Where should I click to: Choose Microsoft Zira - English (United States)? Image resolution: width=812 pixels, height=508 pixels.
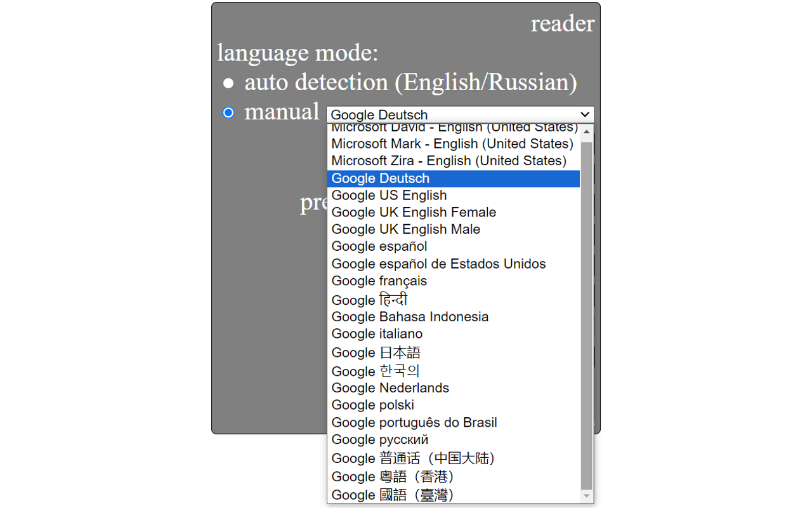click(454, 161)
